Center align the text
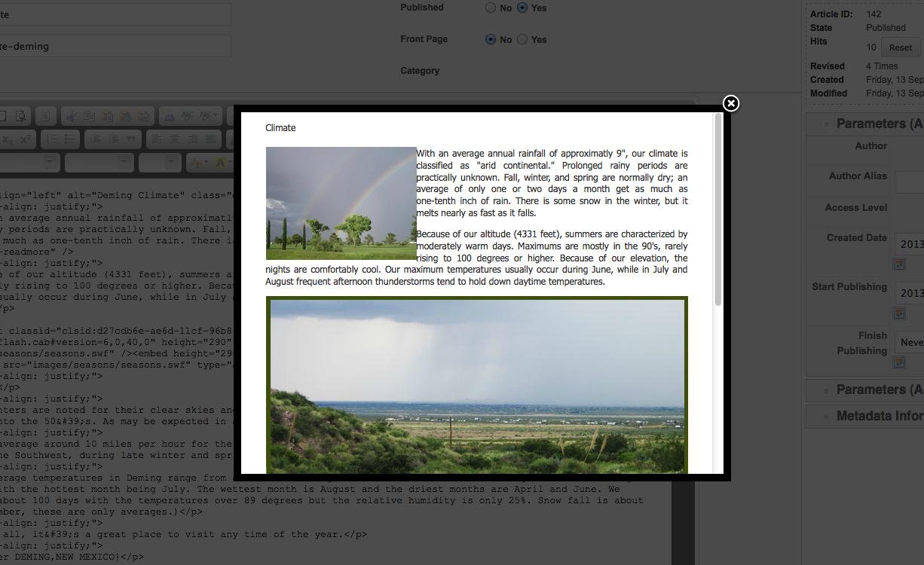924x565 pixels. (x=174, y=139)
